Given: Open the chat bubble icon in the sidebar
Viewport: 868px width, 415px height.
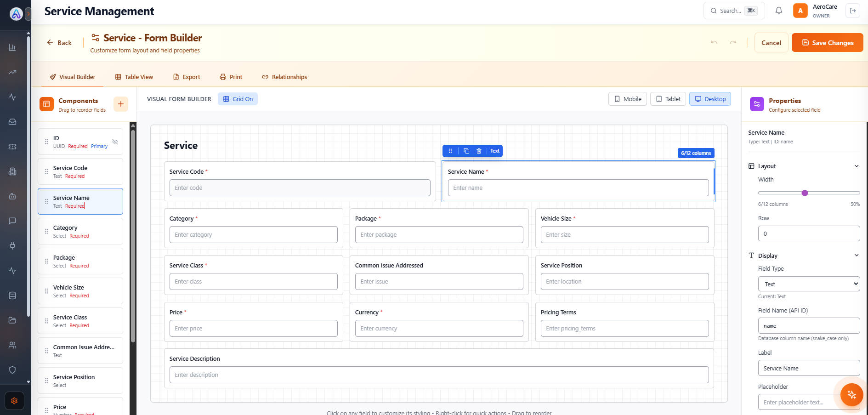Looking at the screenshot, I should pos(12,221).
